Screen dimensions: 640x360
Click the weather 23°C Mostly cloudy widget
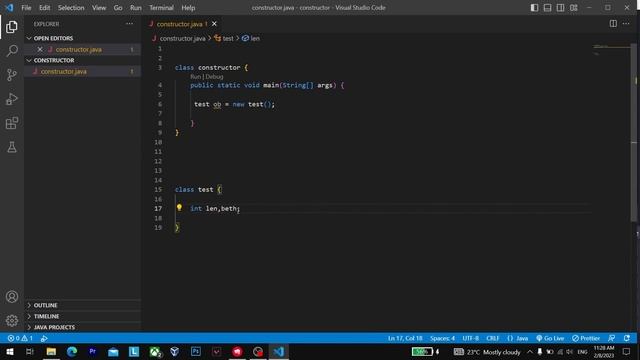coord(487,352)
